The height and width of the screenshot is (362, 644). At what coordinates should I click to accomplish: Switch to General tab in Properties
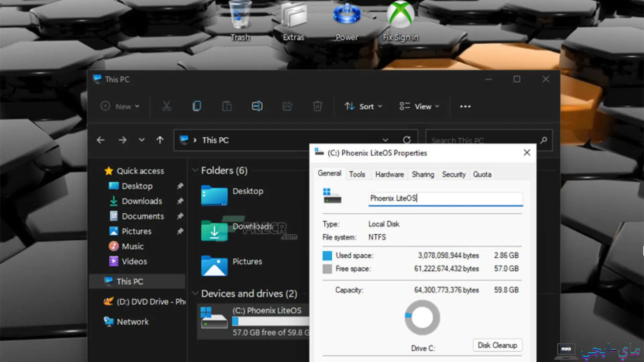point(329,174)
